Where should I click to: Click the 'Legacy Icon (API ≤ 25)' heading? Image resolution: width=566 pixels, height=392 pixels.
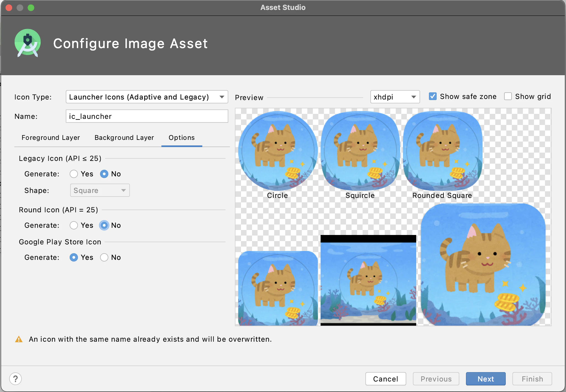(x=60, y=158)
